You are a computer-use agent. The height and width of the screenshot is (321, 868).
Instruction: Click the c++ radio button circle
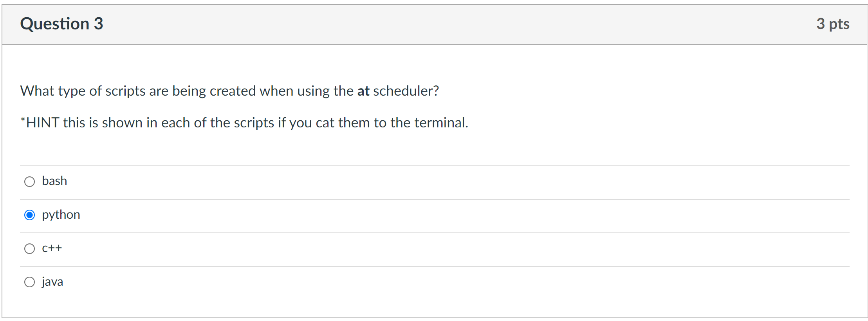pyautogui.click(x=29, y=248)
